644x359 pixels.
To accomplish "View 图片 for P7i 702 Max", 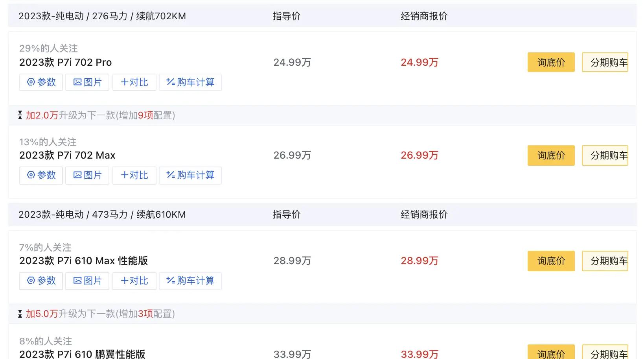I will click(x=87, y=175).
